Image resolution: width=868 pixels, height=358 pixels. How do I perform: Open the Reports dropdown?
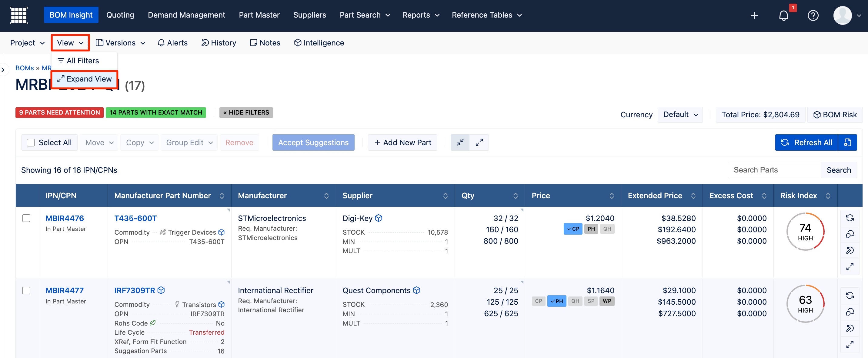tap(421, 15)
